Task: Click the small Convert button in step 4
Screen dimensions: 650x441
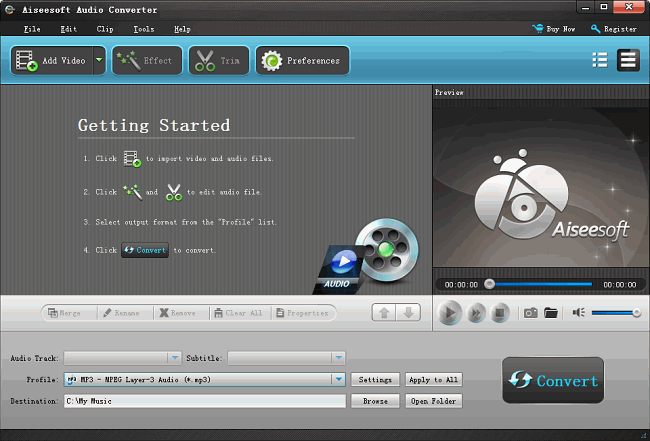Action: [145, 250]
